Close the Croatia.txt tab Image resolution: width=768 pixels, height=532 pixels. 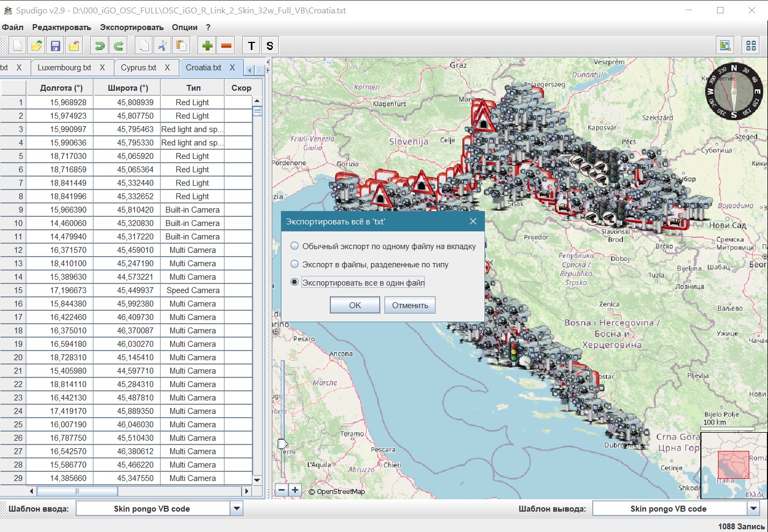tap(232, 68)
